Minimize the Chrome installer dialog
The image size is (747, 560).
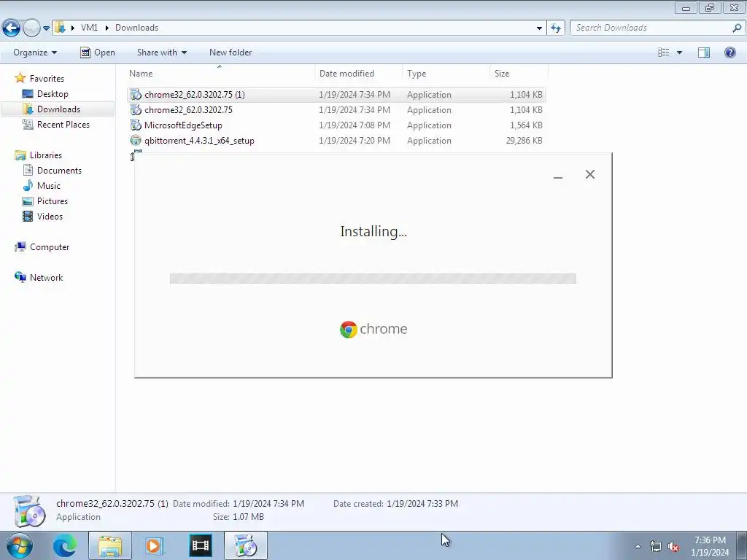558,175
